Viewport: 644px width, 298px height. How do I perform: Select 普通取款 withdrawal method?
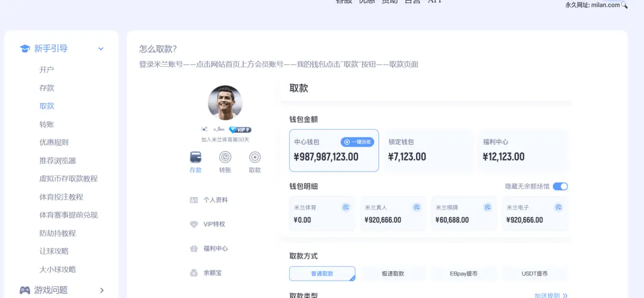click(x=322, y=274)
